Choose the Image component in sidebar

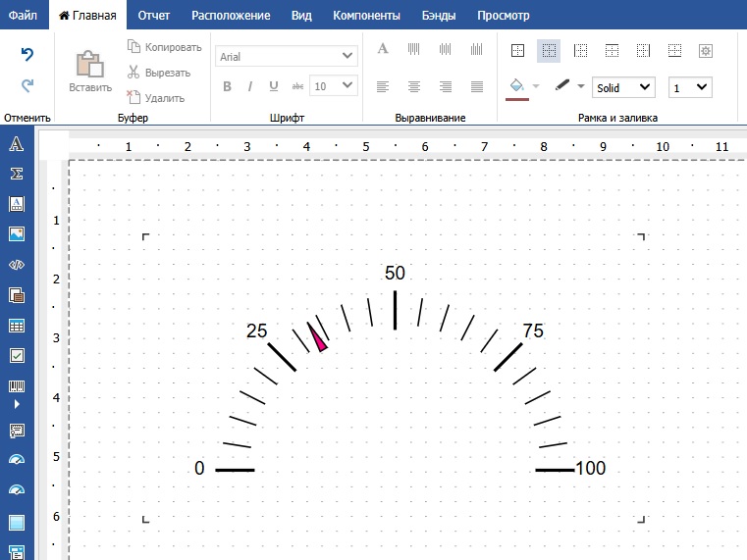tap(17, 234)
